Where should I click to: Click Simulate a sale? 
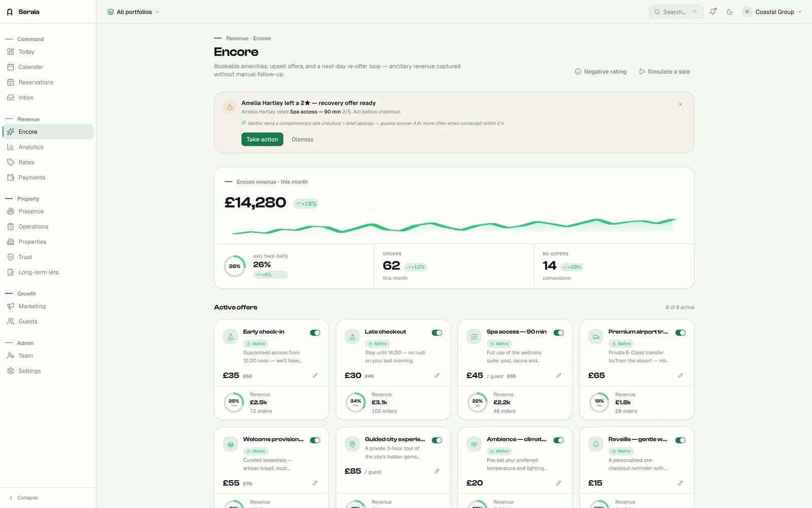[664, 72]
